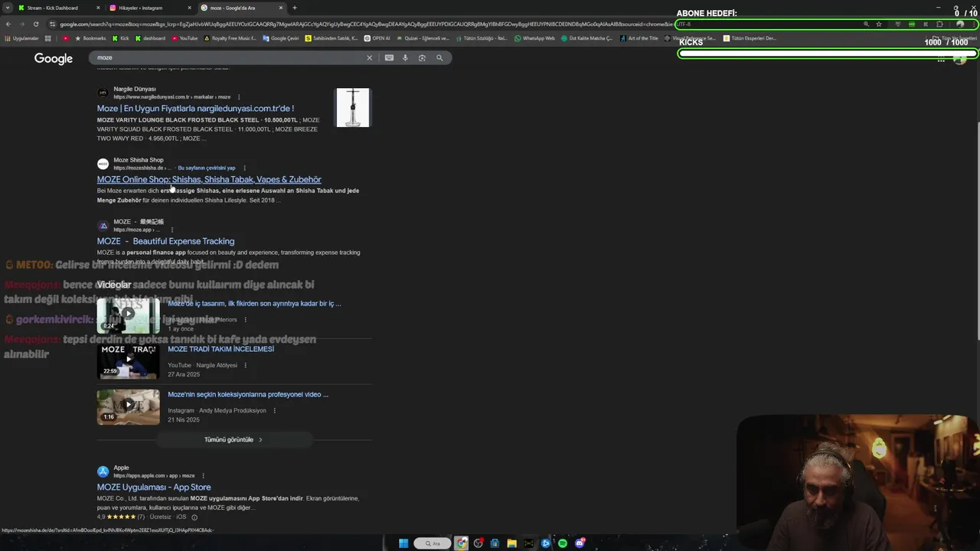The image size is (980, 551).
Task: Open the MOZE Beautiful Expense Tracking result
Action: (x=165, y=241)
